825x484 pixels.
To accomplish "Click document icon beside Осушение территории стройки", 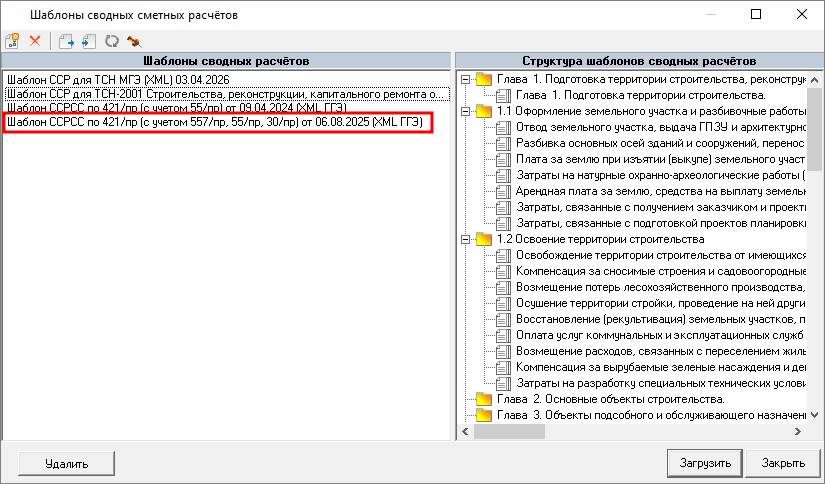I will 504,304.
